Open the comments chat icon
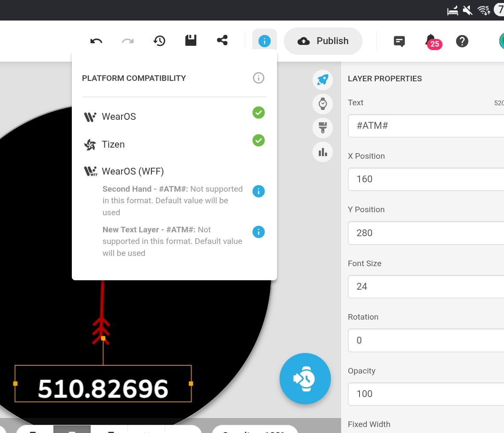 pyautogui.click(x=399, y=41)
